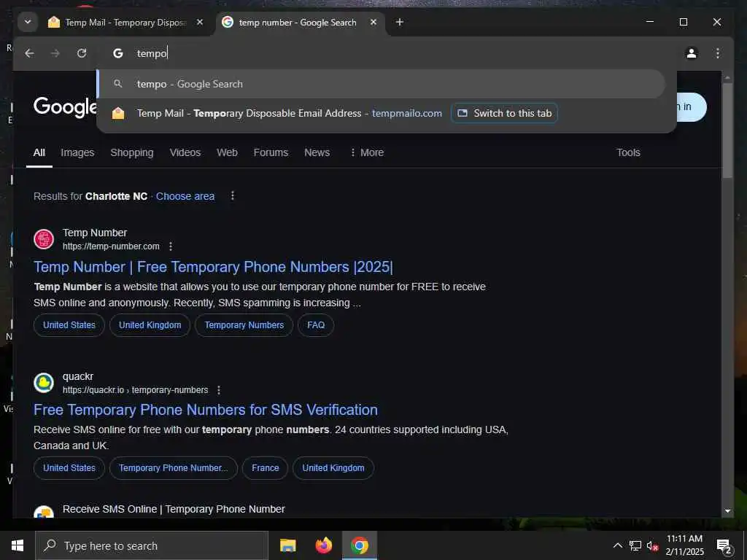Screen dimensions: 747x560
Task: Open the search Tools option
Action: pos(628,152)
